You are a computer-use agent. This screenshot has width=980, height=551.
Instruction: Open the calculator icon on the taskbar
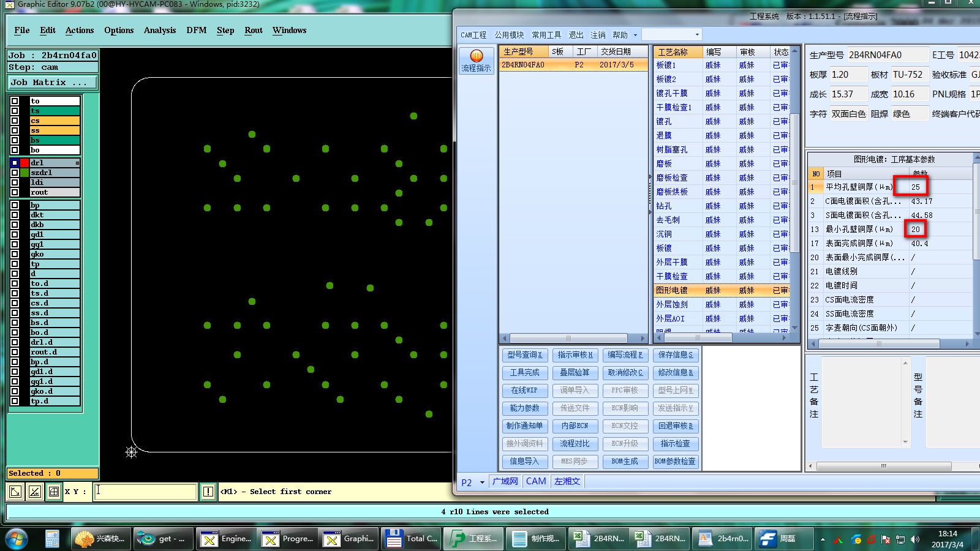[x=52, y=539]
